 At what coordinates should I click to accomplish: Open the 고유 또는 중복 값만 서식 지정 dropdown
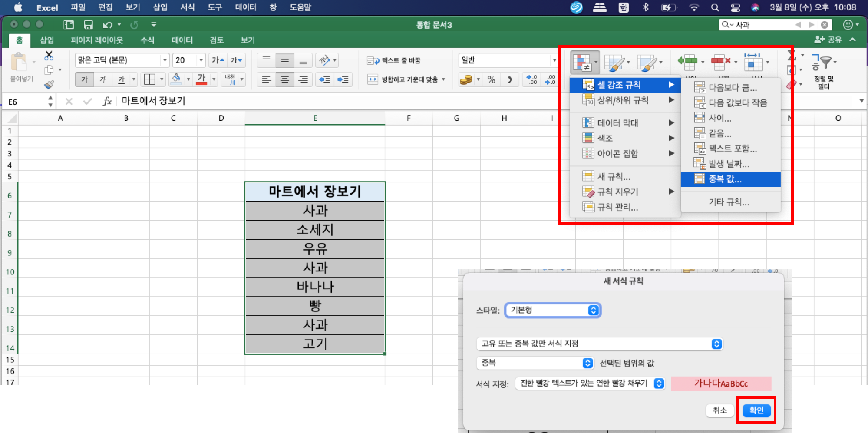tap(599, 344)
